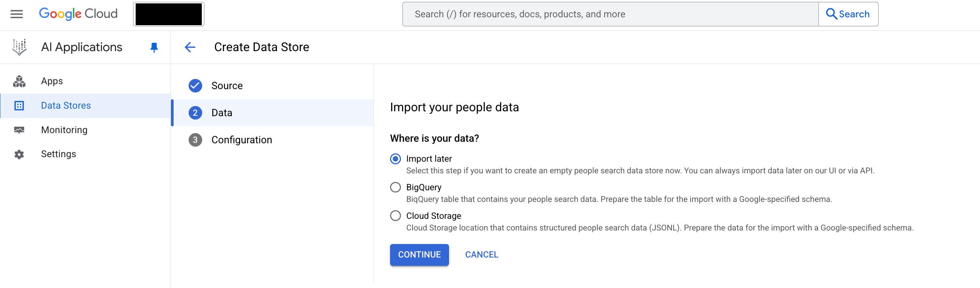Open the Monitoring sidebar item
The width and height of the screenshot is (980, 288).
pyautogui.click(x=64, y=130)
